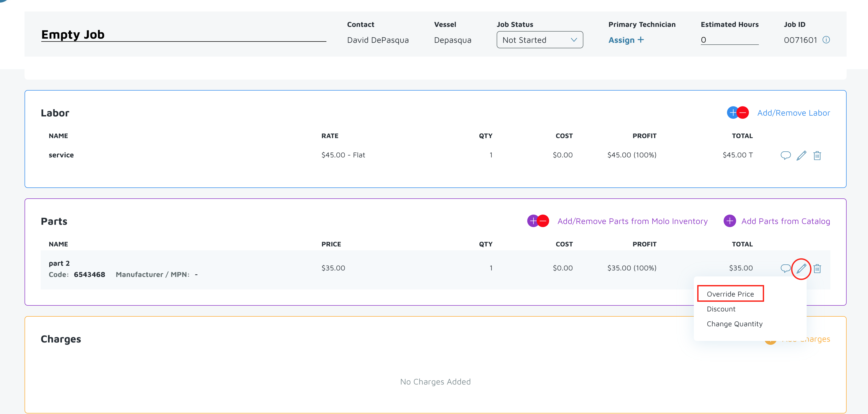Image resolution: width=868 pixels, height=414 pixels.
Task: Click the Add/Remove Labor link
Action: coord(793,113)
